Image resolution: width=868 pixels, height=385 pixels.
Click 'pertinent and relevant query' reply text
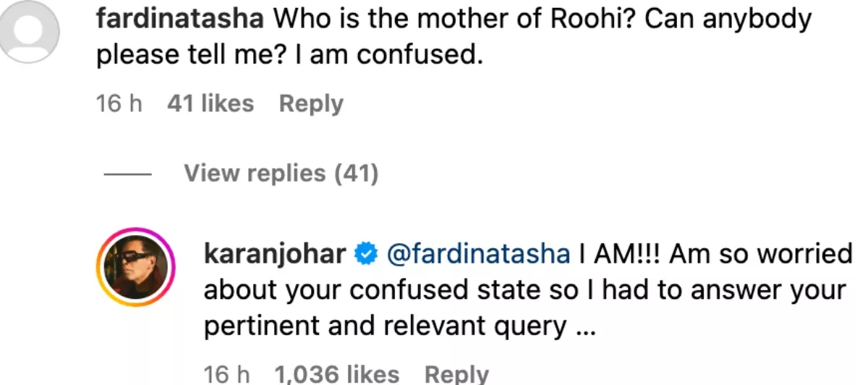pyautogui.click(x=385, y=327)
